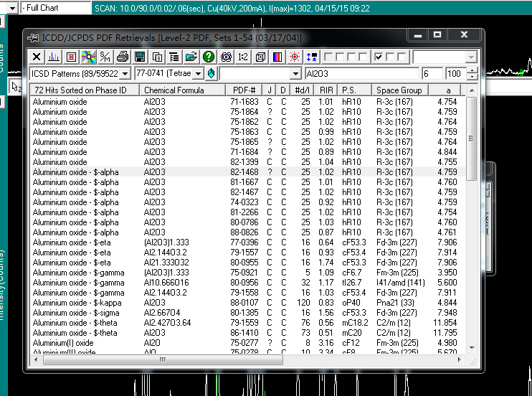The width and height of the screenshot is (532, 396).
Task: Click the hit list's scroll-down arrow
Action: (472, 347)
